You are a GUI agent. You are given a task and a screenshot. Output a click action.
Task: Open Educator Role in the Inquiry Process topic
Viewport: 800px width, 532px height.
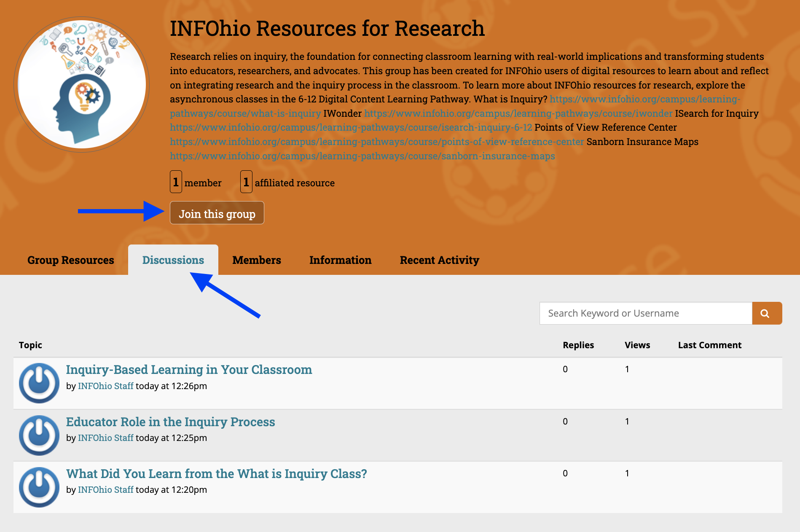click(170, 422)
